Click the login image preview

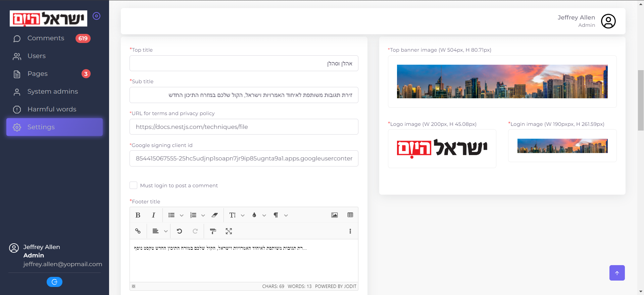tap(562, 146)
